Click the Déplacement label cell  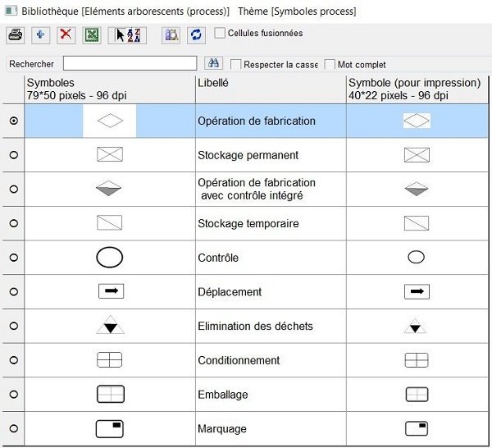tap(271, 292)
